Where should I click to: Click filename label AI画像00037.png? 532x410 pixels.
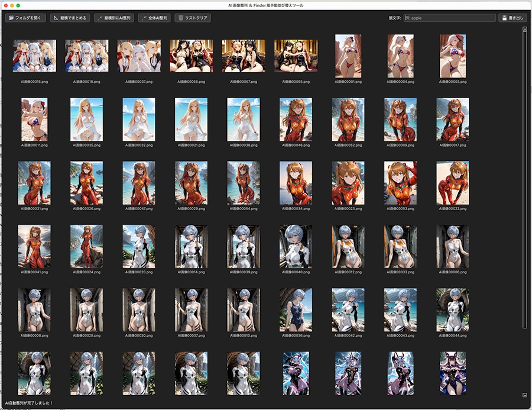coord(139,82)
